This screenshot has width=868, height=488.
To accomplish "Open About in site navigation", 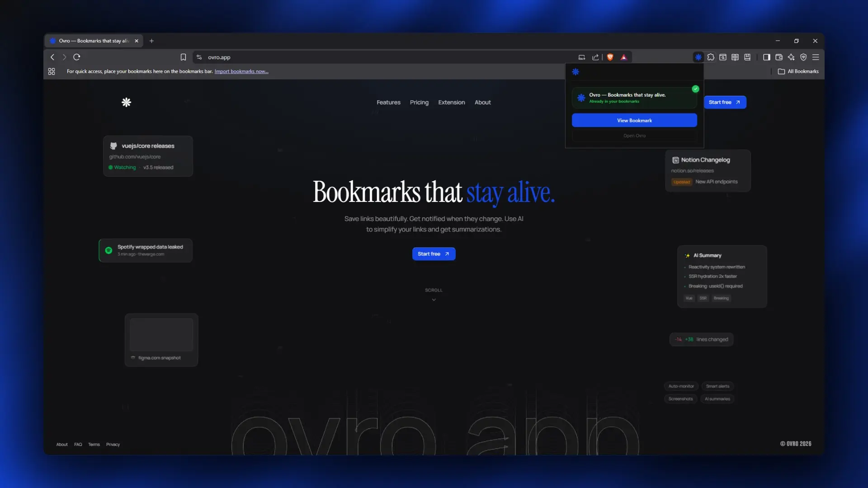I will pyautogui.click(x=482, y=102).
